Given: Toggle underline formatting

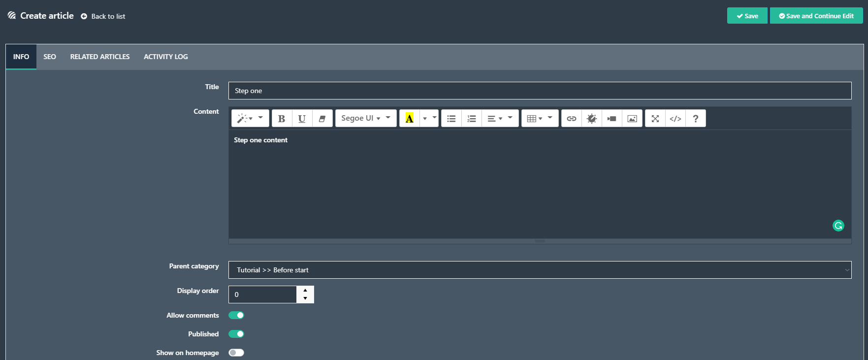Looking at the screenshot, I should pyautogui.click(x=302, y=118).
